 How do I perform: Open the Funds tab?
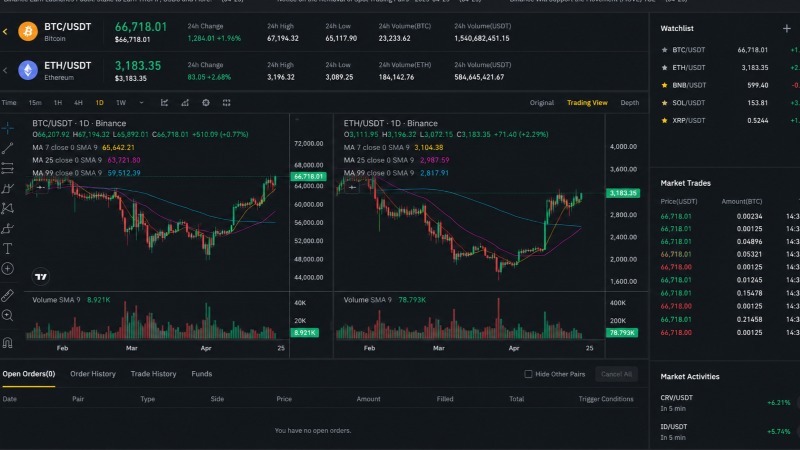(x=202, y=374)
